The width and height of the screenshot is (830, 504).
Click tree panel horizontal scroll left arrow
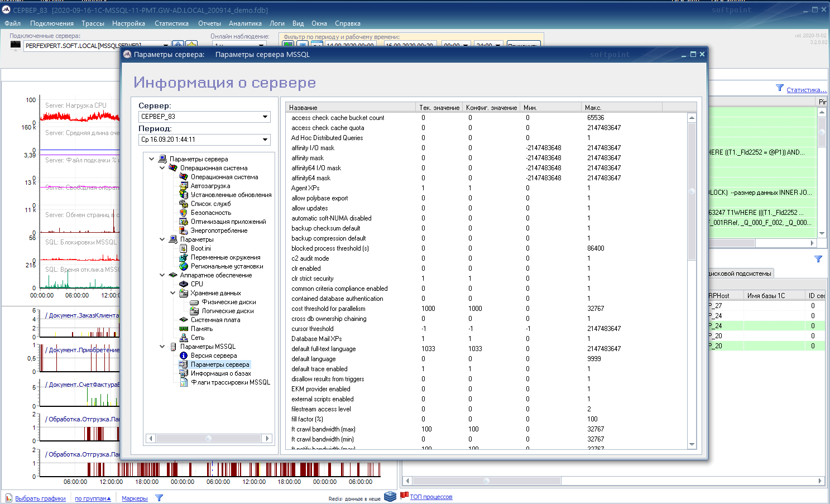click(151, 439)
